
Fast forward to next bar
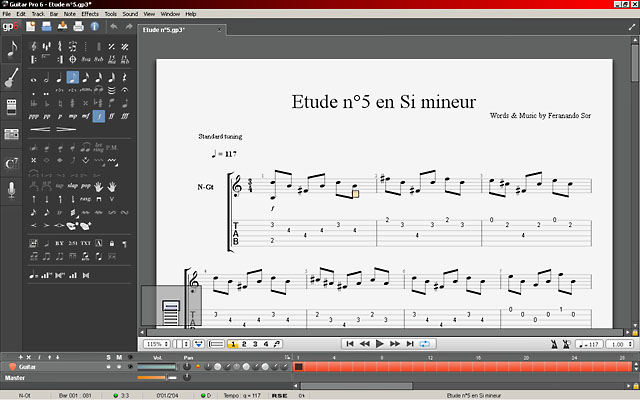coord(395,344)
